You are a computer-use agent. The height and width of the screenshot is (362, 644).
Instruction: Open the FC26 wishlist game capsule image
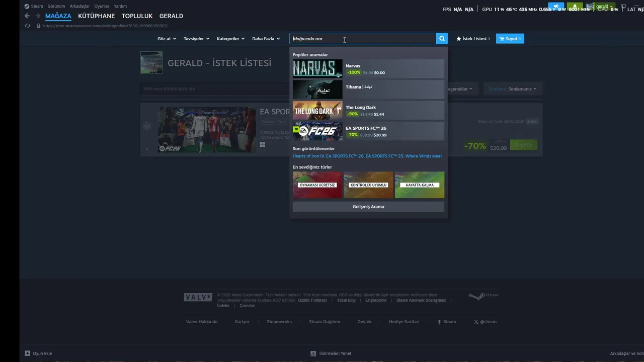click(207, 130)
